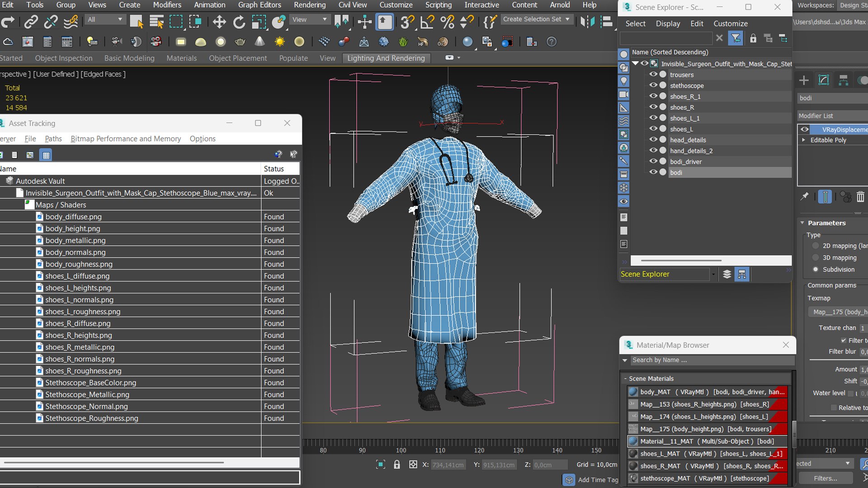Click the render help question mark icon

click(551, 42)
